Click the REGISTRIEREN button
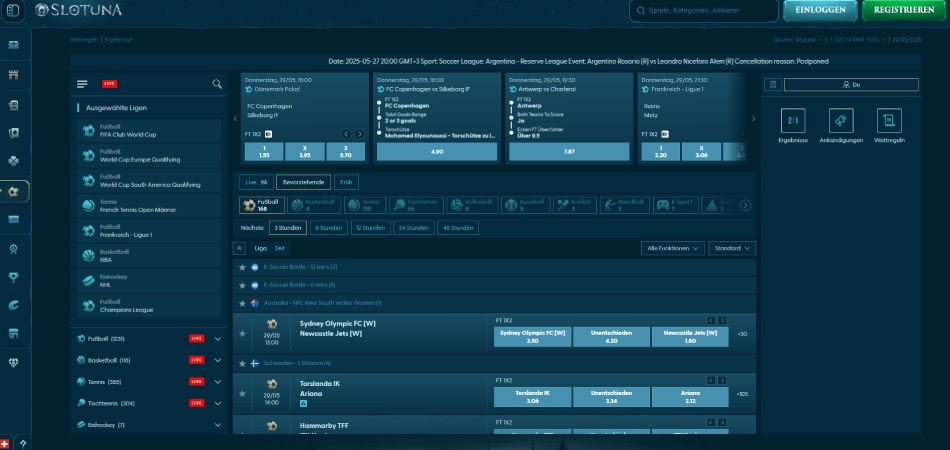Viewport: 950px width, 450px height. (903, 10)
